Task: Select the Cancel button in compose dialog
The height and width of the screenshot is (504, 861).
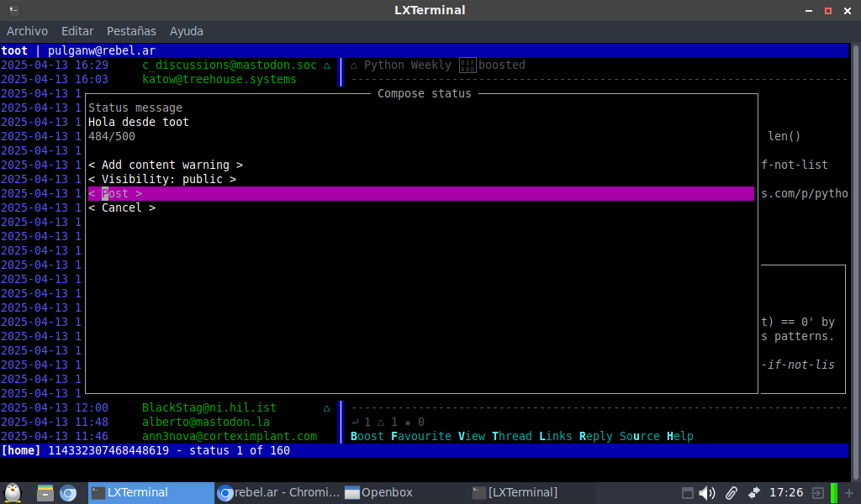Action: click(122, 207)
